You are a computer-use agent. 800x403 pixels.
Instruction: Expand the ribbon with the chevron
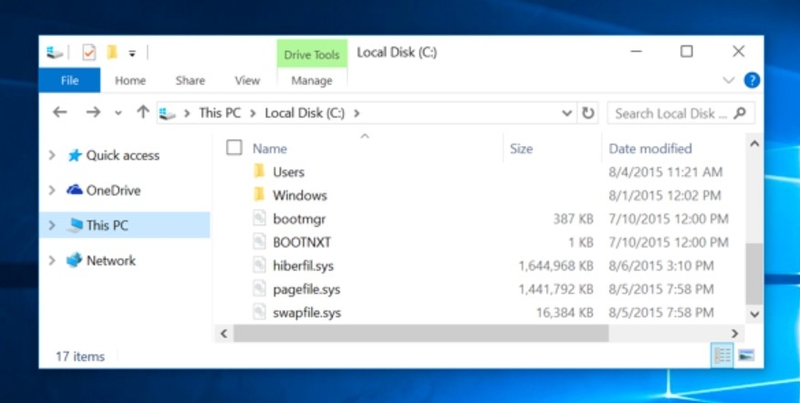729,80
